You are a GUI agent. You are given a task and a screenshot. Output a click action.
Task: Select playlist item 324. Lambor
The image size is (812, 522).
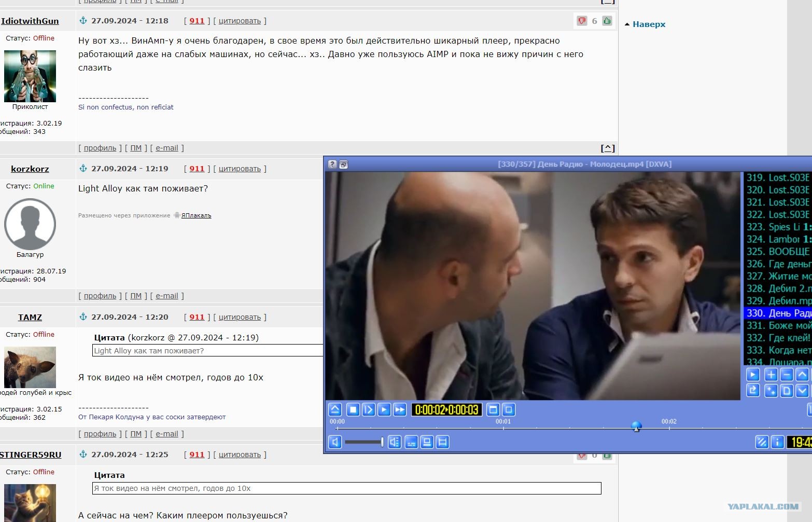click(778, 239)
